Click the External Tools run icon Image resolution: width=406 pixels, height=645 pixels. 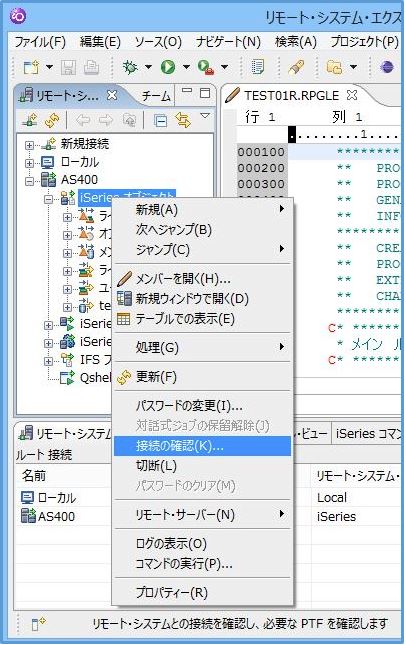coord(205,67)
